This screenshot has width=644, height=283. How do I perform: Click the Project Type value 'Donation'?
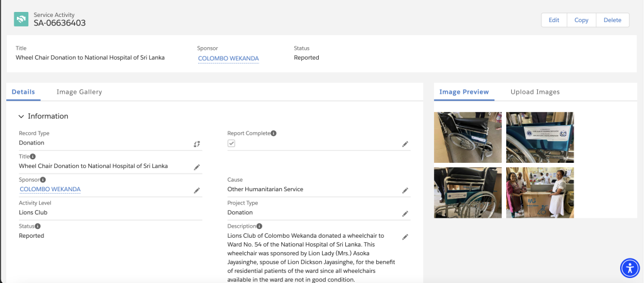pyautogui.click(x=240, y=213)
